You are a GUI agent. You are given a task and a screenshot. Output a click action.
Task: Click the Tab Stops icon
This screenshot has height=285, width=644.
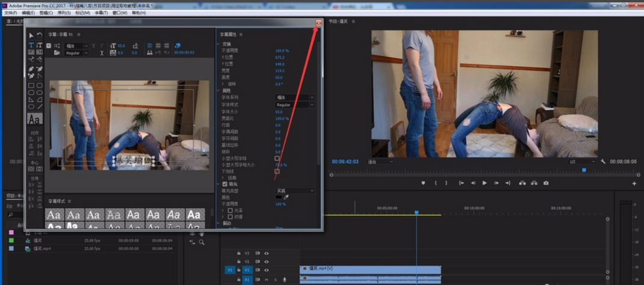pos(150,53)
